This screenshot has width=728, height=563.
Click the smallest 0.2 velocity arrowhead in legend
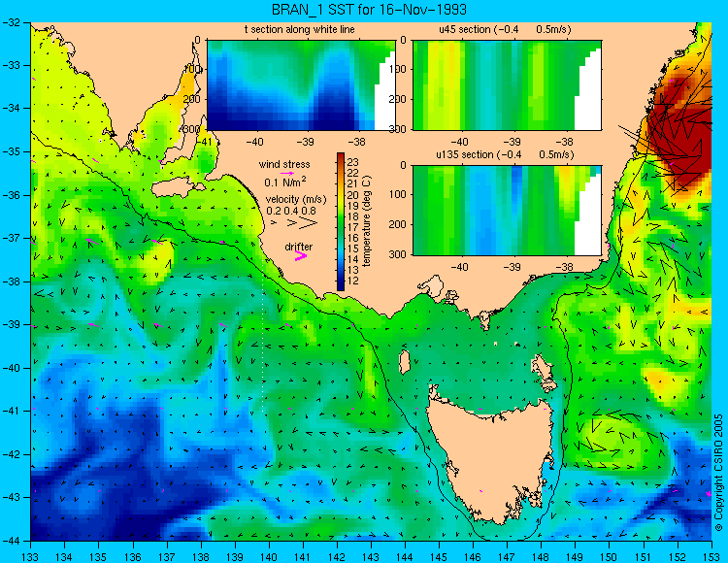[275, 223]
